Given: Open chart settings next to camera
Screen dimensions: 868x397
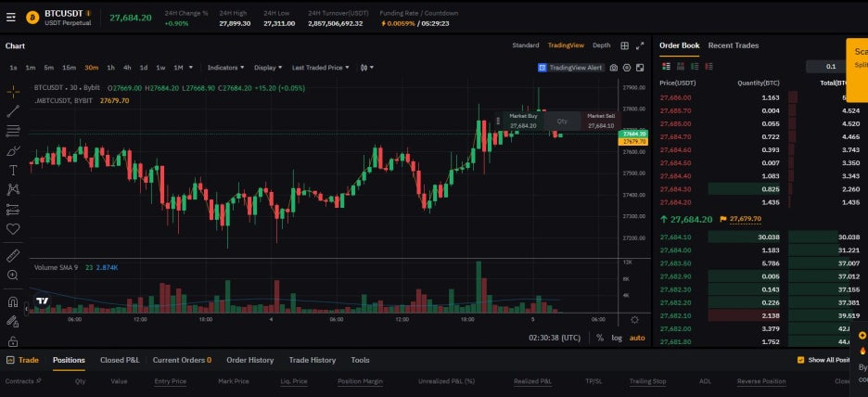Looking at the screenshot, I should (x=627, y=68).
